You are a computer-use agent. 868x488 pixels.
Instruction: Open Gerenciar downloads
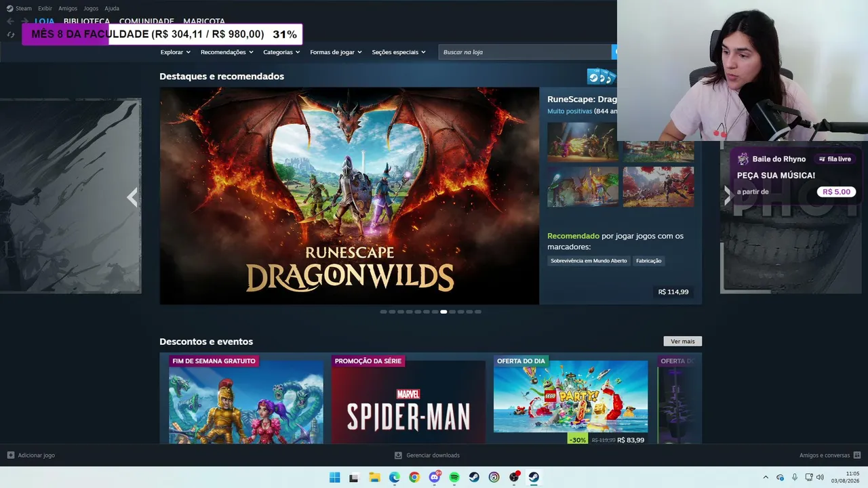coord(433,455)
